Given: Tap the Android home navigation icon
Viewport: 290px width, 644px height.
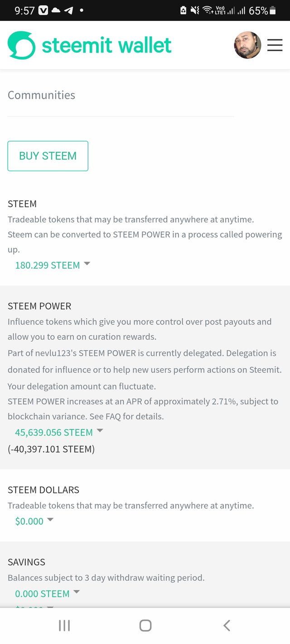Looking at the screenshot, I should (x=145, y=625).
